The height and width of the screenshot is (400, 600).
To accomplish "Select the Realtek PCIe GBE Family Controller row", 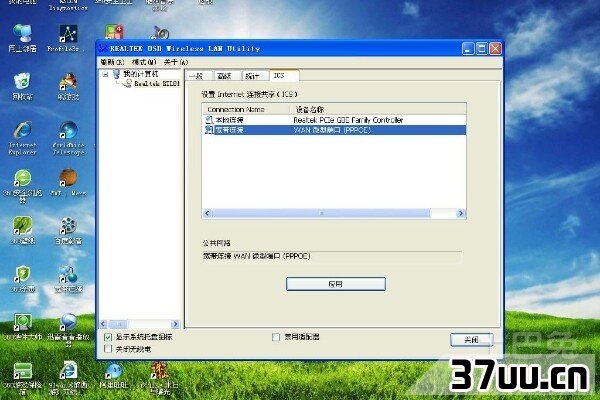I will tap(334, 120).
